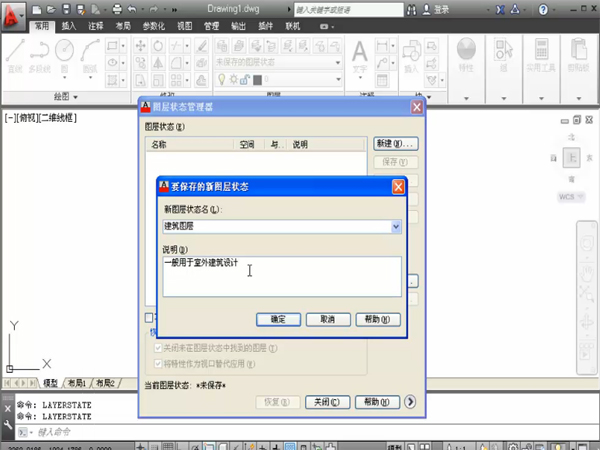Click the Autodesk Exchange X icon
This screenshot has height=450, width=600.
click(500, 10)
